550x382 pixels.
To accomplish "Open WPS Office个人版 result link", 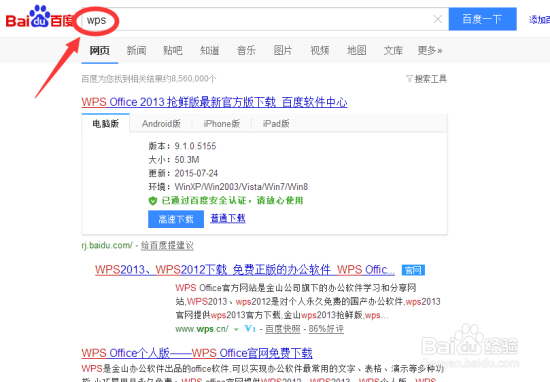I will pyautogui.click(x=197, y=353).
